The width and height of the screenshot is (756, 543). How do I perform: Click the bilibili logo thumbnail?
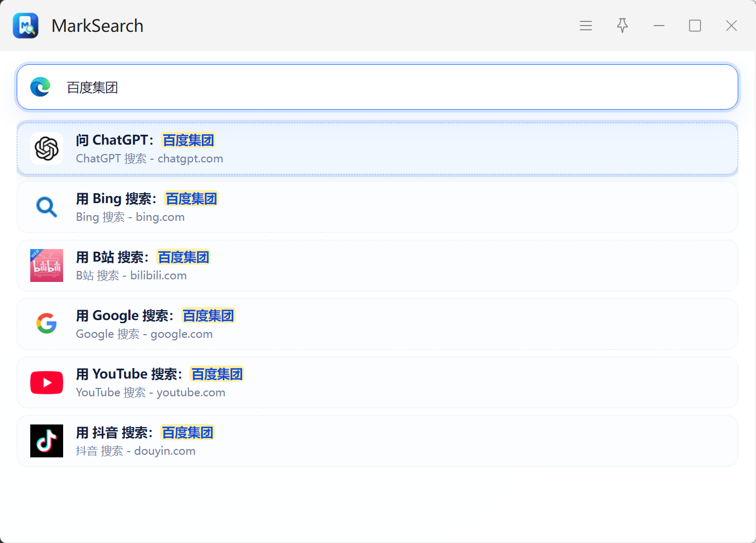pyautogui.click(x=46, y=265)
